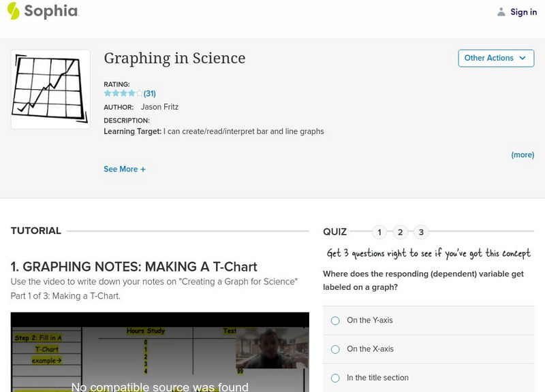Open author Jason Fritz's profile
Image resolution: width=545 pixels, height=392 pixels.
coord(161,107)
